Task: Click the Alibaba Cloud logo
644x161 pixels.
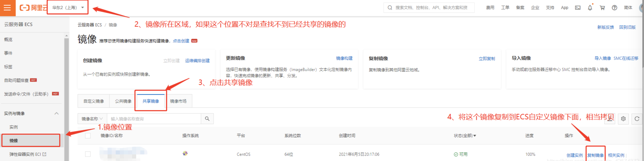Action: click(x=33, y=8)
